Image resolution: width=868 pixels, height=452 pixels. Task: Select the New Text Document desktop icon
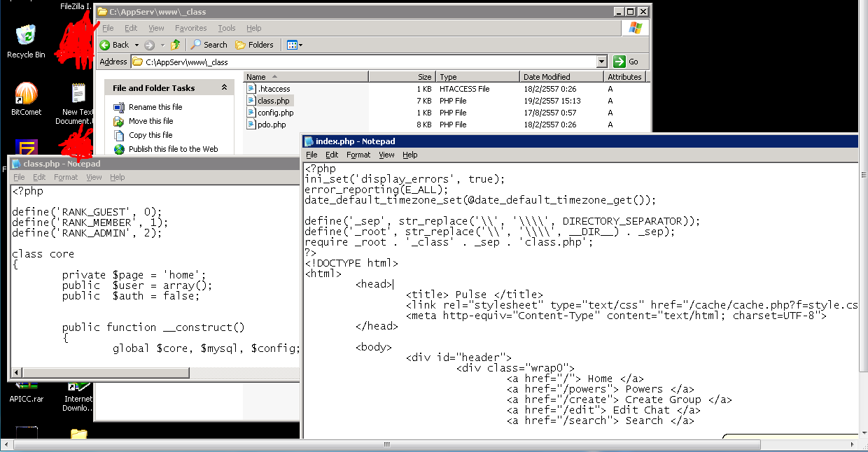78,104
